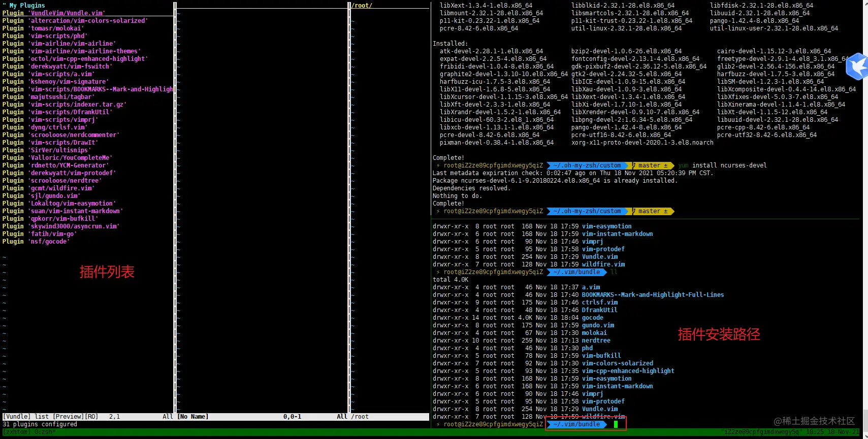Click the green terminal cursor block

tap(616, 424)
